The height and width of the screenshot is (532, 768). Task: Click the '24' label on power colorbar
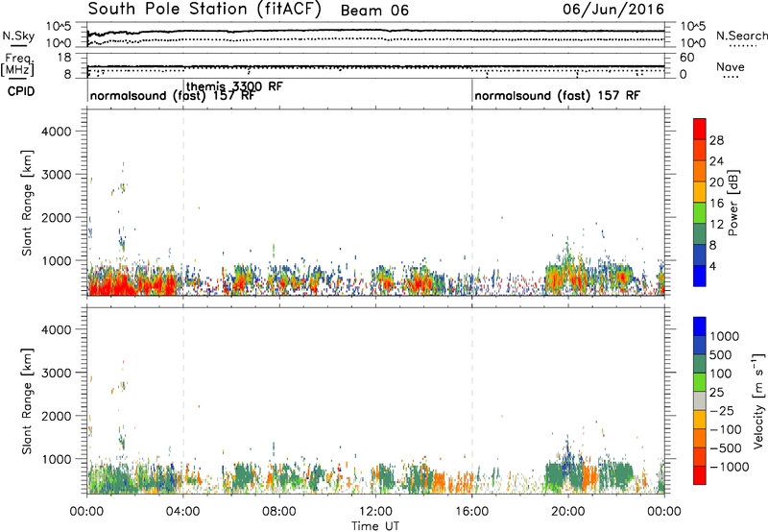(716, 161)
